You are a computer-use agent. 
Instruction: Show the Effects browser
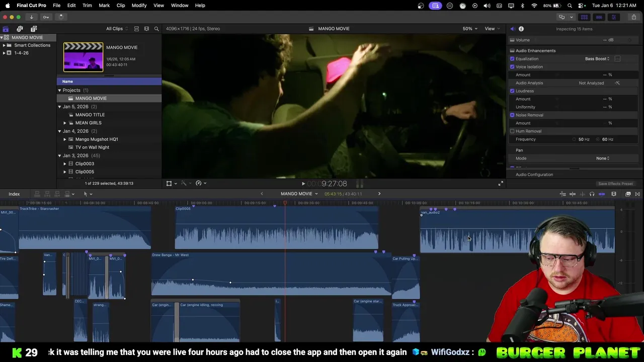628,194
